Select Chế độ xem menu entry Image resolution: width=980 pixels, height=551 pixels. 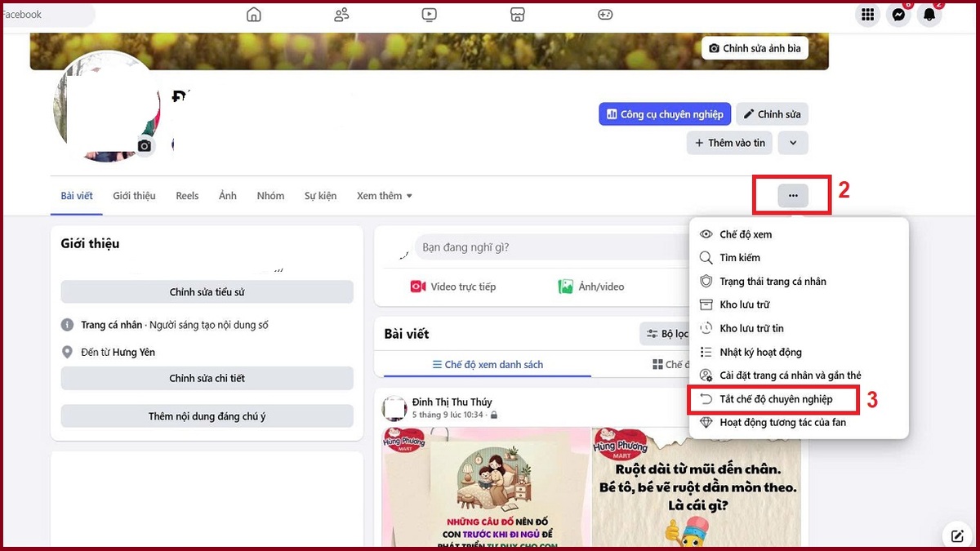coord(799,234)
